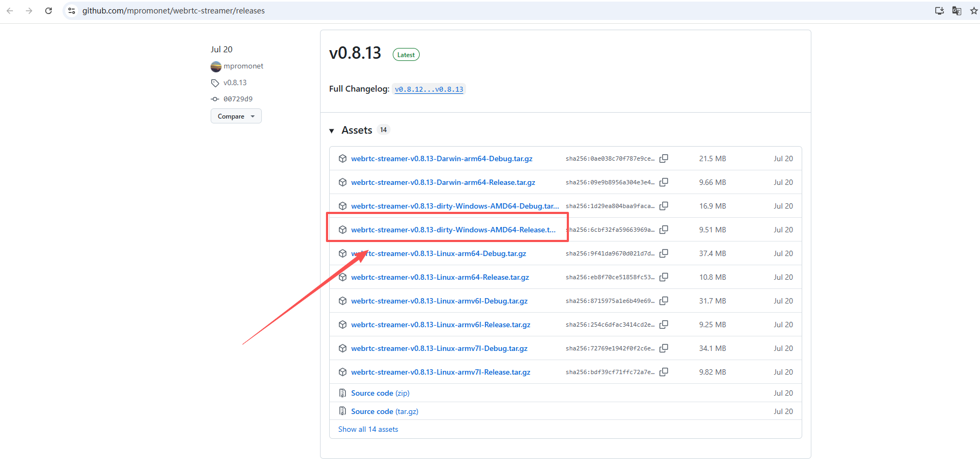Click file-zip icon of Source code (zip)
Image resolution: width=980 pixels, height=469 pixels.
pos(343,393)
